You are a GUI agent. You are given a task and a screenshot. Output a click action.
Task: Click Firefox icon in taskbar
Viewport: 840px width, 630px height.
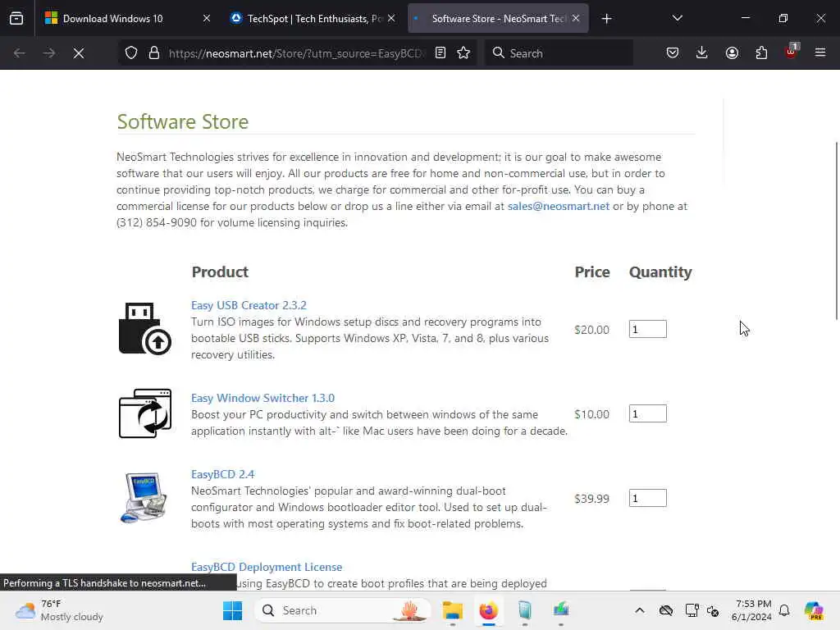point(489,610)
